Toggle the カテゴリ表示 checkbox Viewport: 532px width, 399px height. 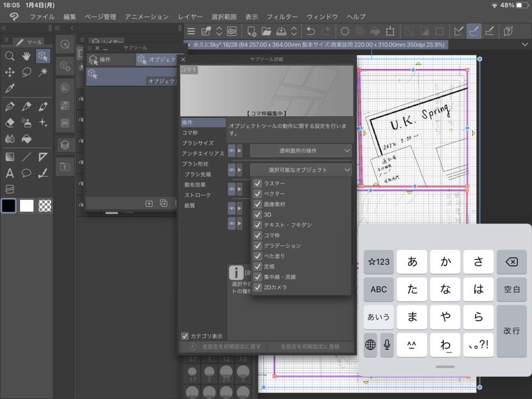point(185,335)
